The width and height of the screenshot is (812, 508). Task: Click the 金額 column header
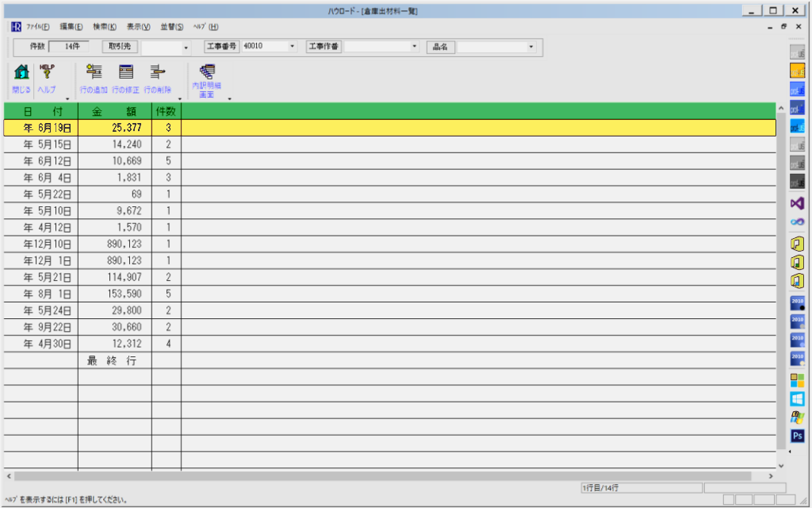click(x=114, y=112)
